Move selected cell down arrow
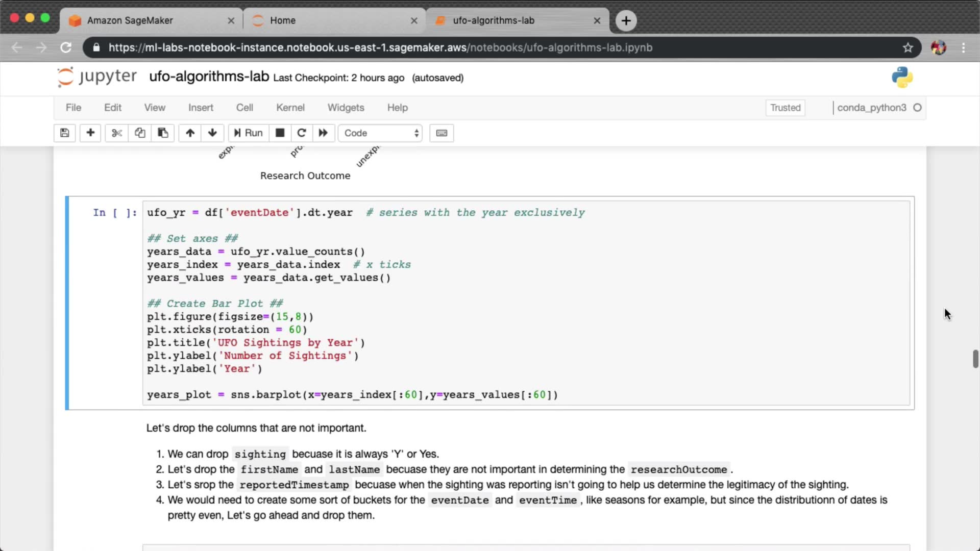The height and width of the screenshot is (551, 980). (212, 133)
